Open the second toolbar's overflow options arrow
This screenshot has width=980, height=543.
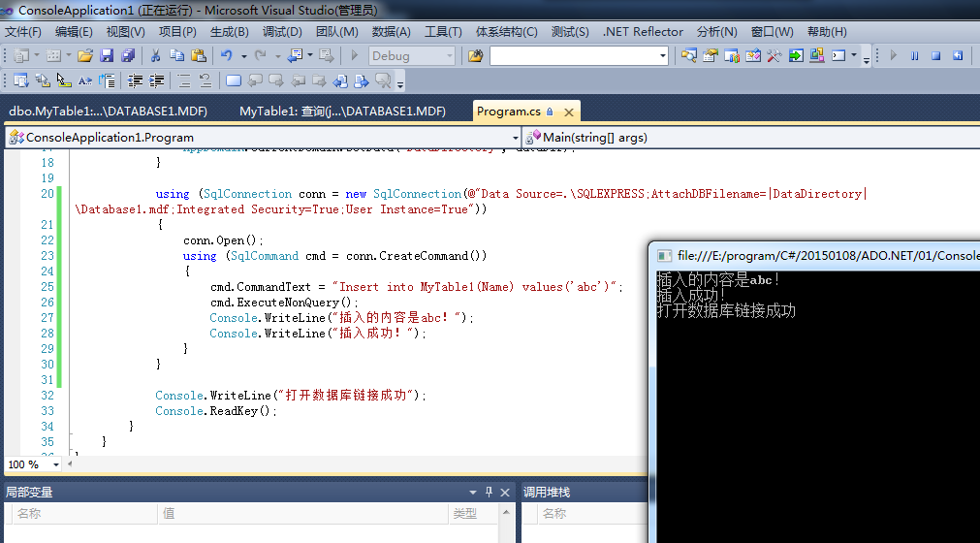400,83
